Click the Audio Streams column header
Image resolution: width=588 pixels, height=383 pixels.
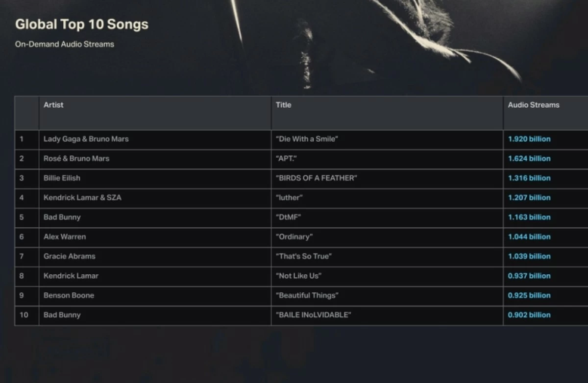[533, 105]
